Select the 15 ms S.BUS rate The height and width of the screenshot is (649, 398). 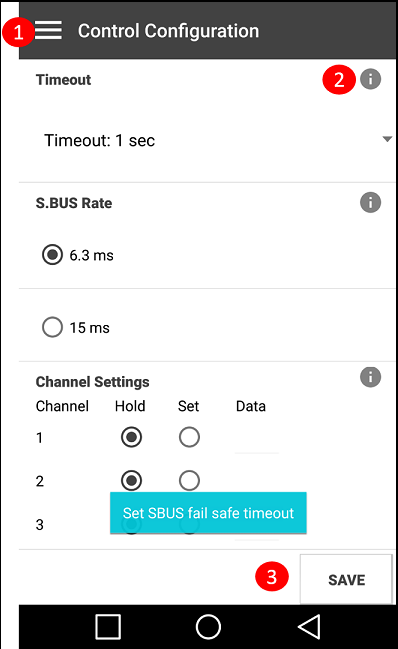[x=76, y=327]
